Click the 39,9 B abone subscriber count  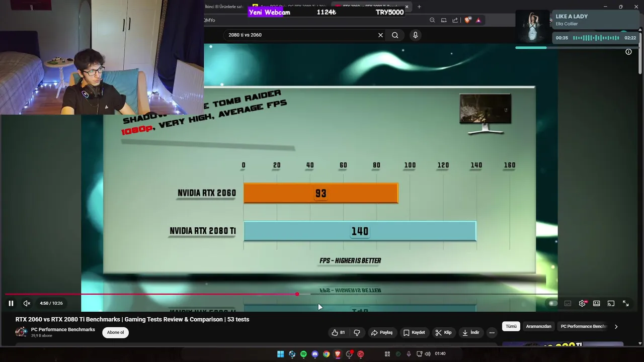(x=42, y=336)
